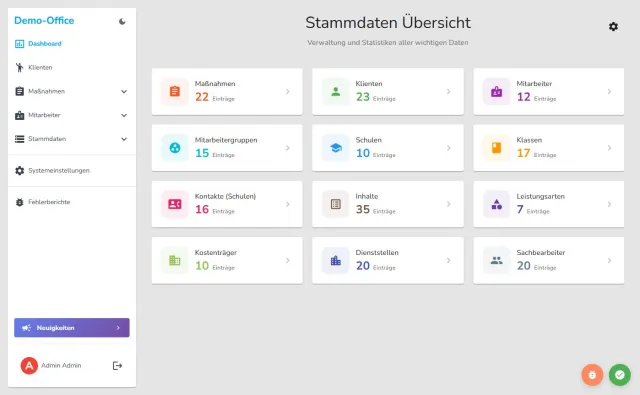Click the Systemeinstellungen gear icon
Screen dimensions: 640x395
pos(19,171)
